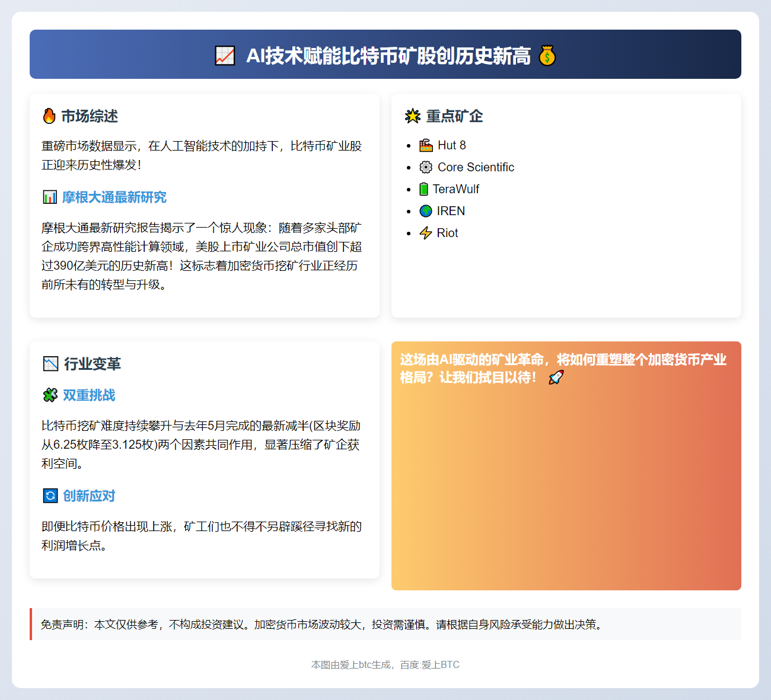The image size is (771, 700).
Task: Click the gear icon next to Core Scientific
Action: [x=425, y=167]
